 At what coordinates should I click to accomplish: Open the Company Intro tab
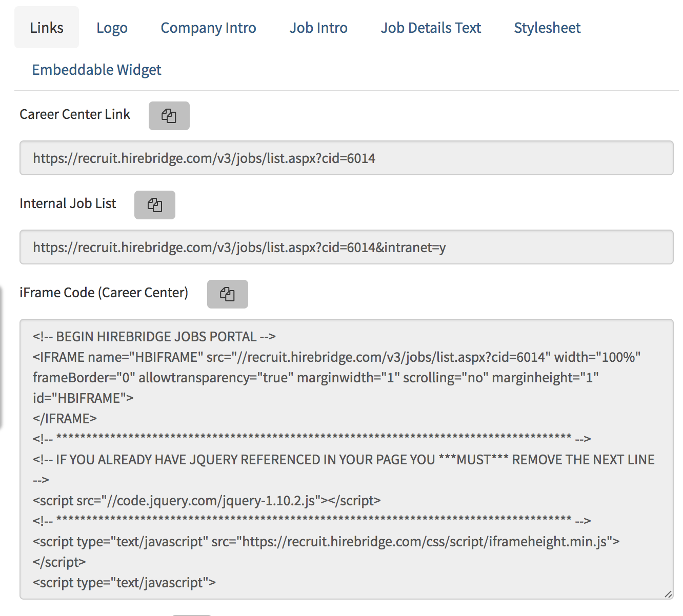[208, 28]
